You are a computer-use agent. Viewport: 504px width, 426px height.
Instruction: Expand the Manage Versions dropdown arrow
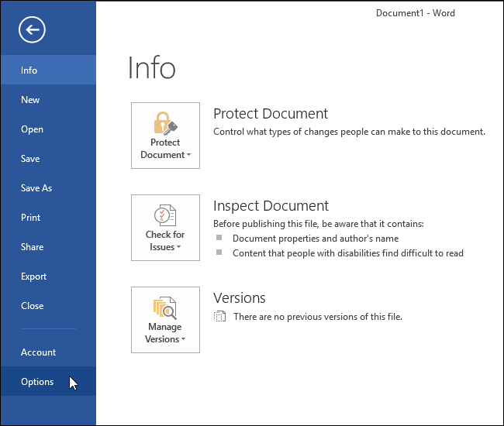point(184,340)
